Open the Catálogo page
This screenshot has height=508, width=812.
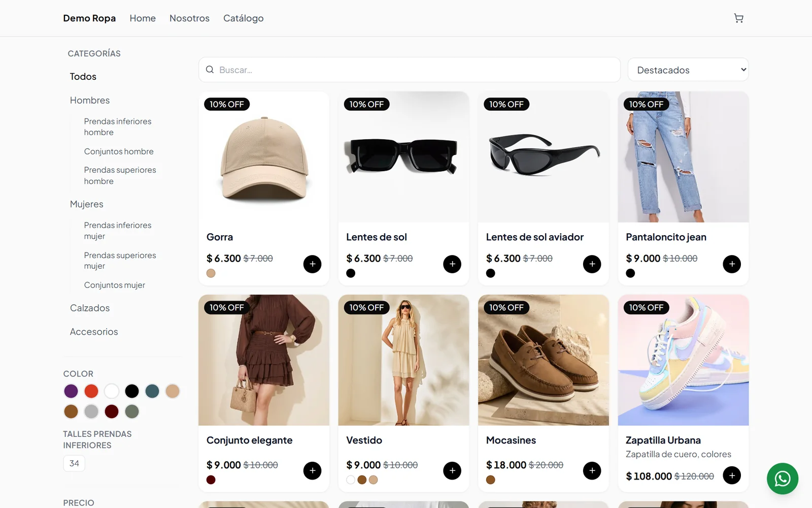pos(244,18)
